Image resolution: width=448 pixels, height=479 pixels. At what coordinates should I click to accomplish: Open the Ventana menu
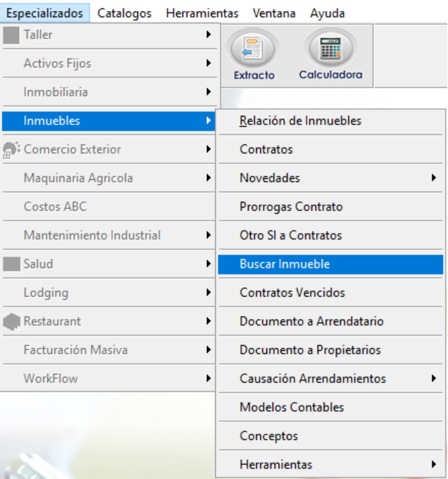[x=274, y=13]
